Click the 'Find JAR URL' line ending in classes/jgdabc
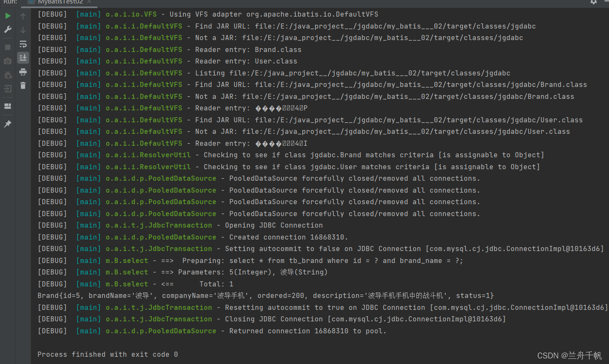 point(287,26)
